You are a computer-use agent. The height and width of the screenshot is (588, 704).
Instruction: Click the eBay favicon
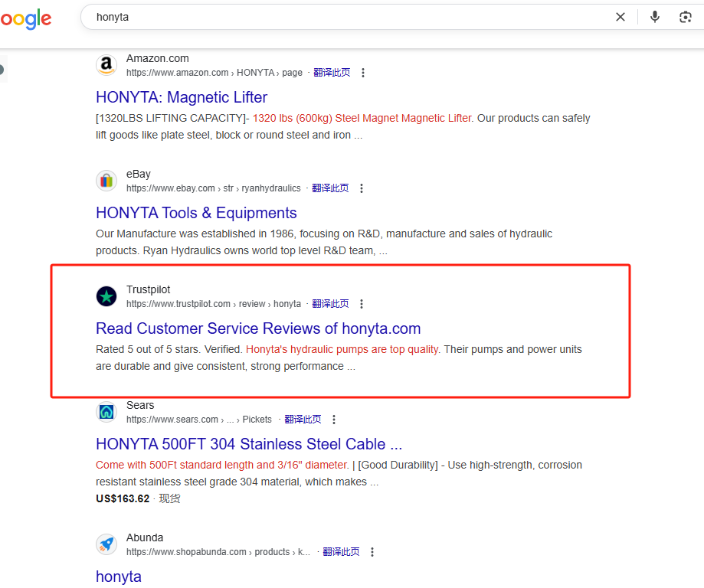pyautogui.click(x=106, y=181)
